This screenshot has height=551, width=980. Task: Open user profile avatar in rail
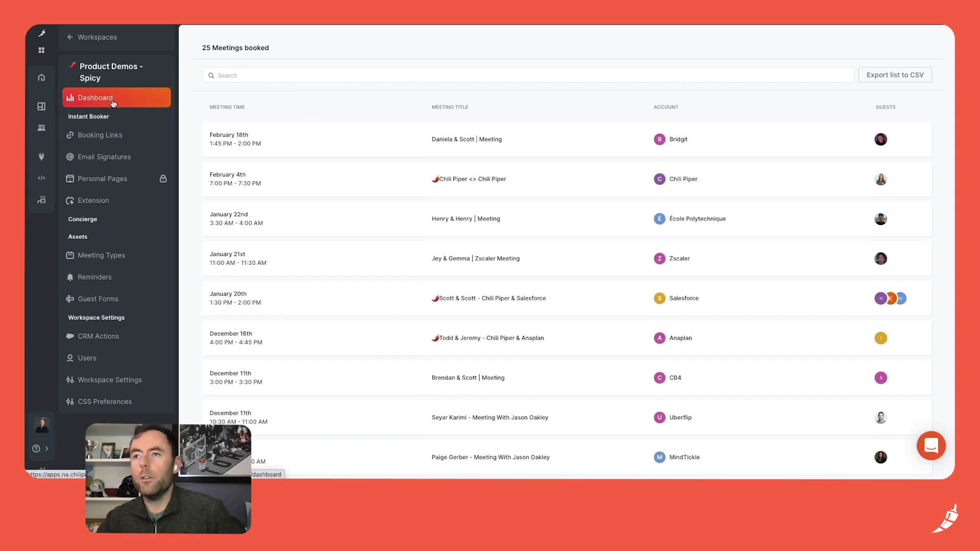(42, 424)
